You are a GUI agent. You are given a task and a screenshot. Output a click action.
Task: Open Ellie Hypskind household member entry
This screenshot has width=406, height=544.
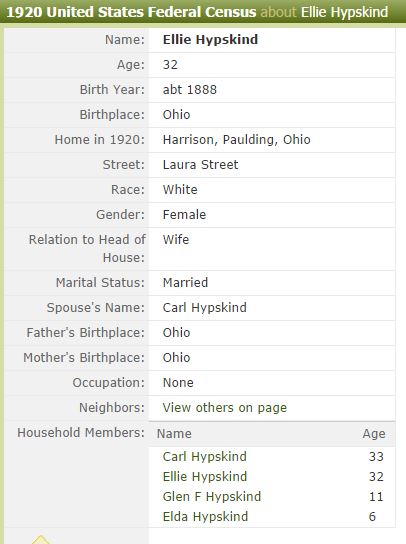(205, 477)
